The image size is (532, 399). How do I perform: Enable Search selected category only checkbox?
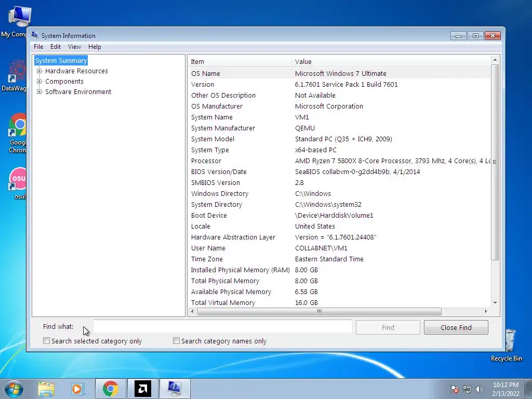(46, 341)
